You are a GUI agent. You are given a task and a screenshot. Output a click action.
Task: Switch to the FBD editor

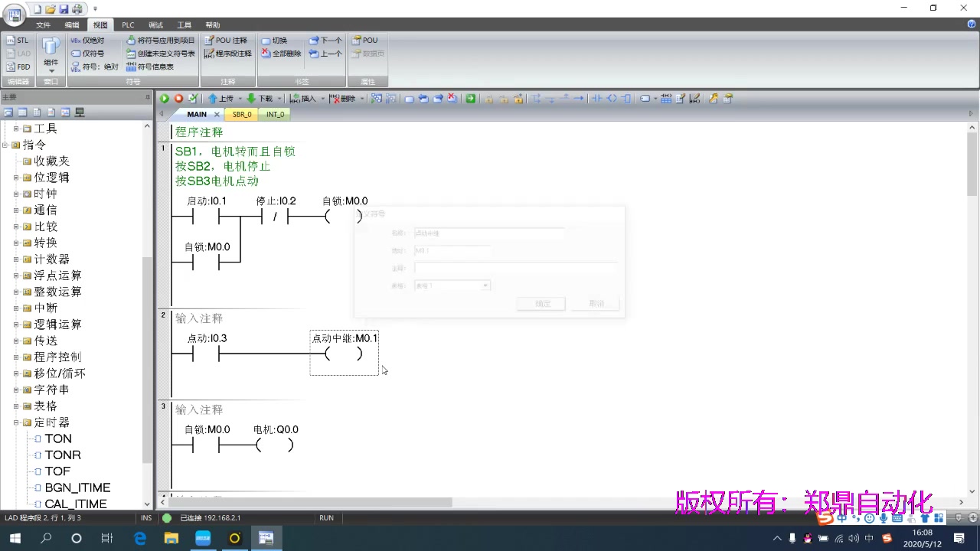coord(18,67)
